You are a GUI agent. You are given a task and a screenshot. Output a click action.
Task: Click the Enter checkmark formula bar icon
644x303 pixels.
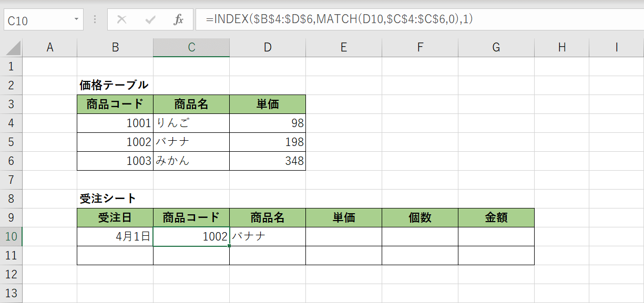tap(150, 20)
